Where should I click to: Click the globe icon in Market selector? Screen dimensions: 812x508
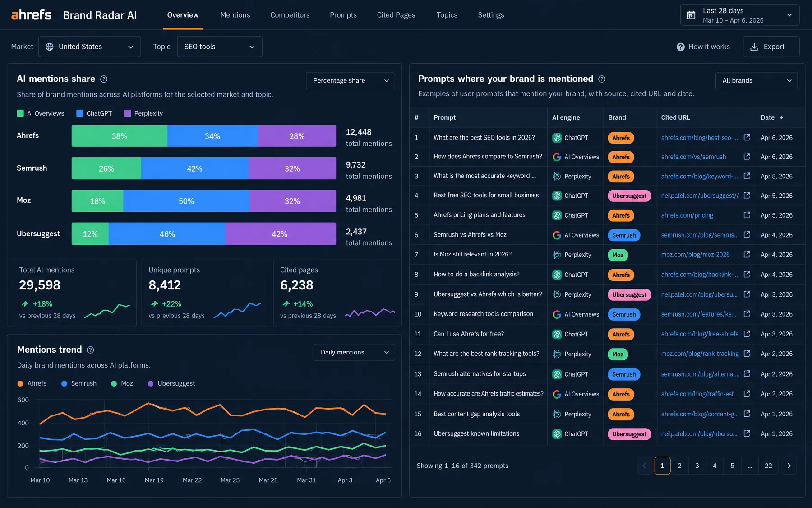[x=50, y=47]
